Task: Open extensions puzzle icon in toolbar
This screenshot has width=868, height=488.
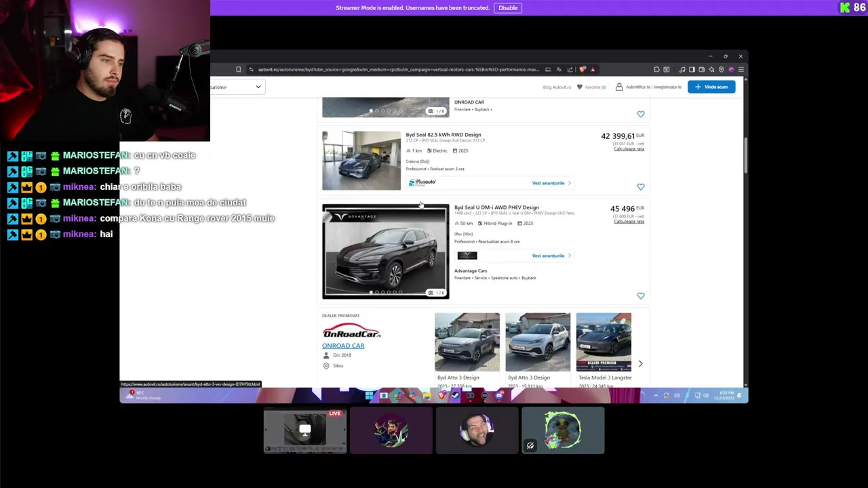Action: (x=656, y=69)
